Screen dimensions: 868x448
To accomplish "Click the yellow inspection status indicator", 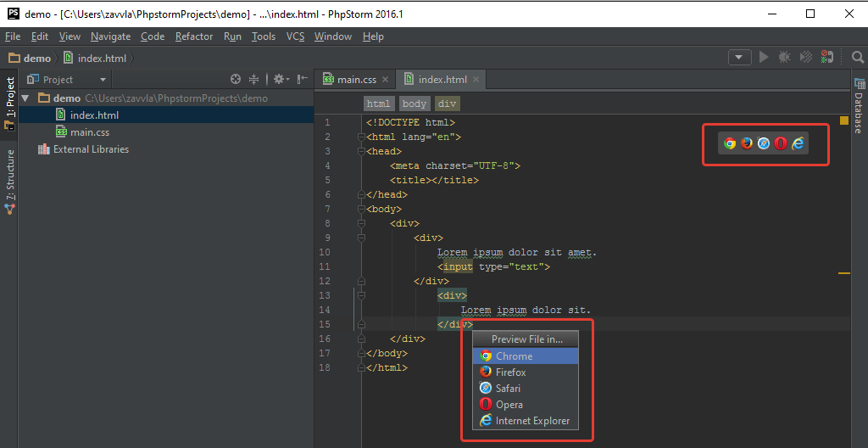I will click(844, 120).
